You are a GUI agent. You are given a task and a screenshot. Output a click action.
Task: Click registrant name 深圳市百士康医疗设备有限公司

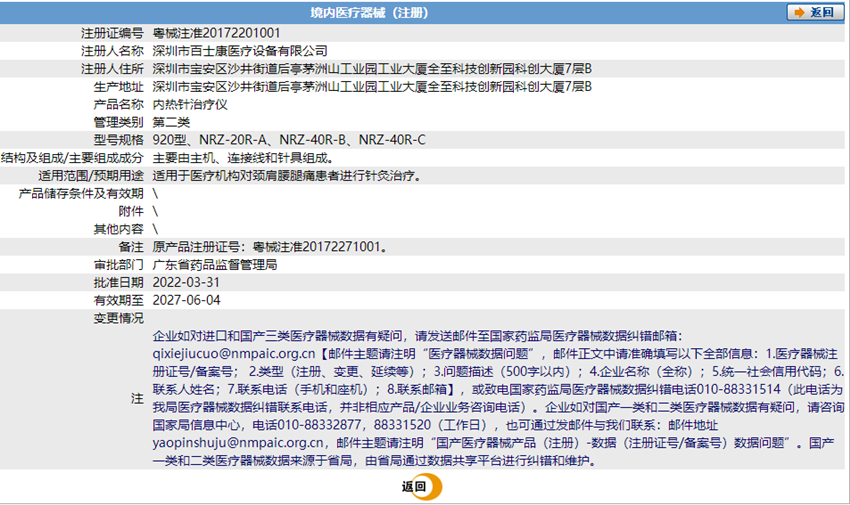[x=240, y=51]
